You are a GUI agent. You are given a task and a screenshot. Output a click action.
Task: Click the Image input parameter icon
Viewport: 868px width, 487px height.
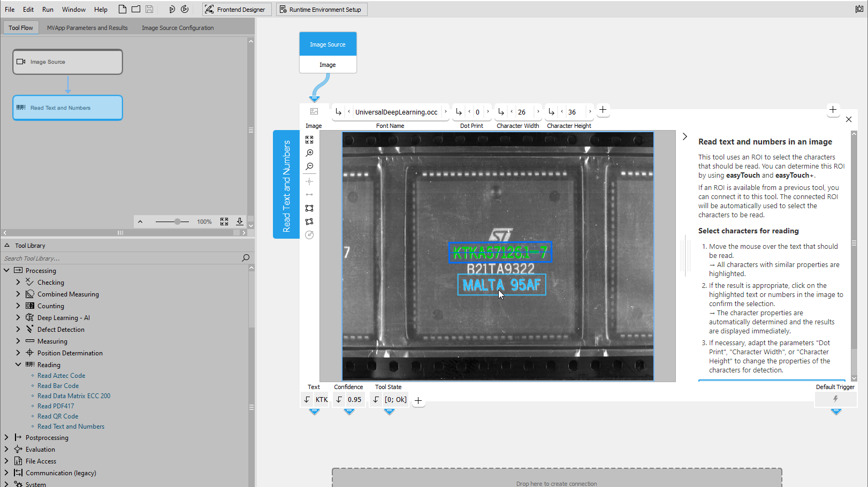pos(314,111)
